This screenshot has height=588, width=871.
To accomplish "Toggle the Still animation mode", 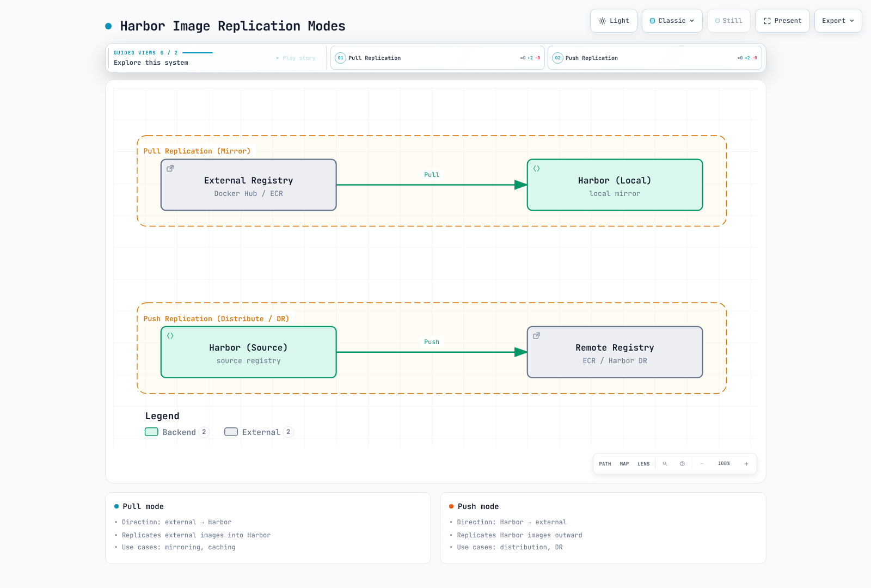I will [x=728, y=21].
